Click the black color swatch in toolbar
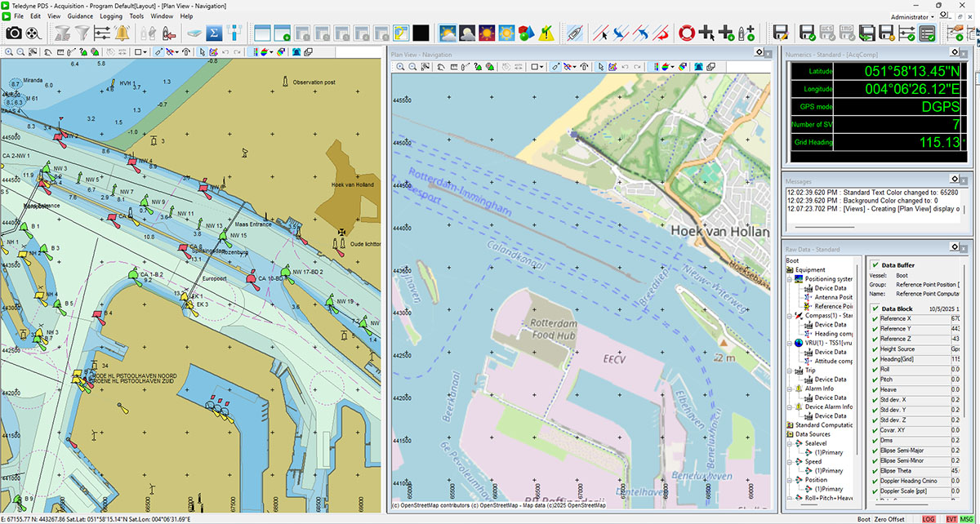Screen dimensions: 980x524 pos(421,33)
